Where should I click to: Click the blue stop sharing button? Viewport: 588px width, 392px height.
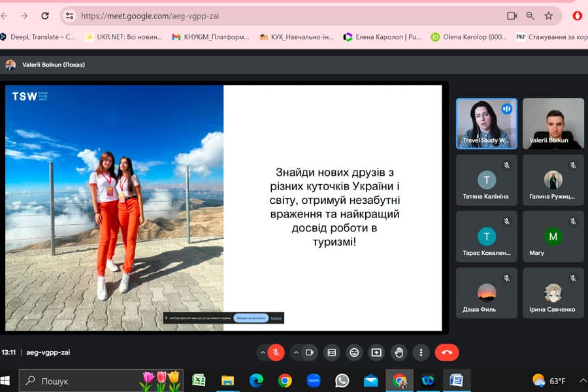tap(251, 318)
